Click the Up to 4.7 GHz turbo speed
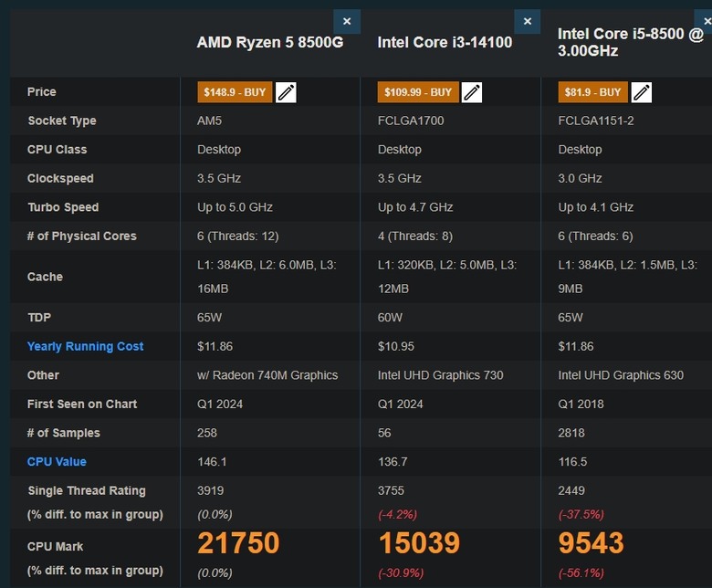The width and height of the screenshot is (712, 588). (x=415, y=207)
